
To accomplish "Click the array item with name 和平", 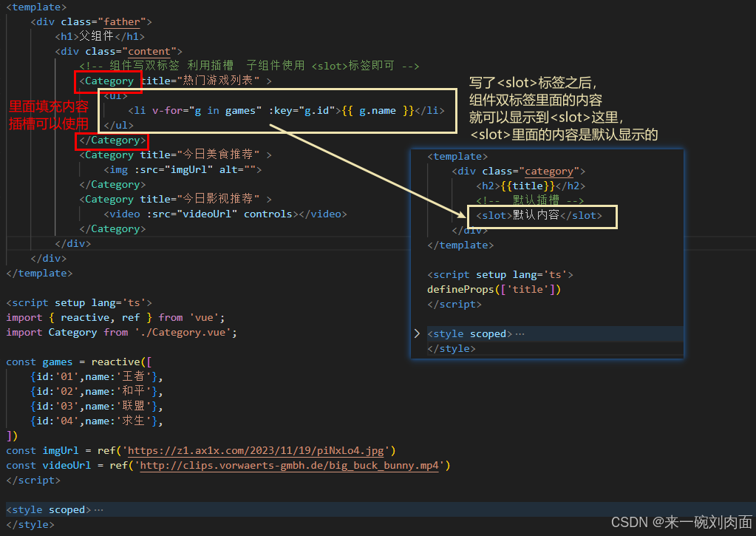I will click(97, 391).
